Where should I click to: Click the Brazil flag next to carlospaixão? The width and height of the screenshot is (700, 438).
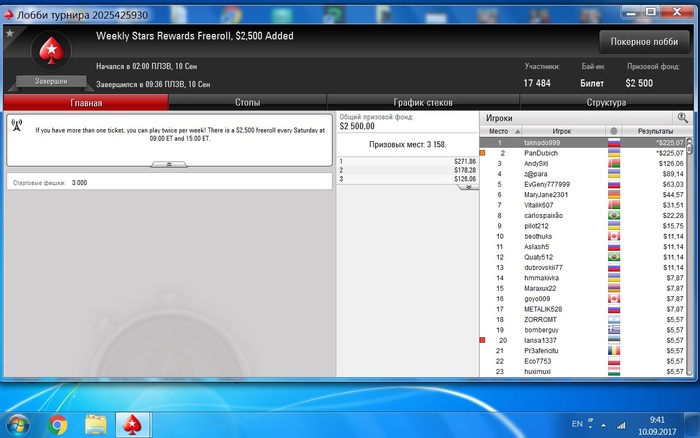[614, 216]
